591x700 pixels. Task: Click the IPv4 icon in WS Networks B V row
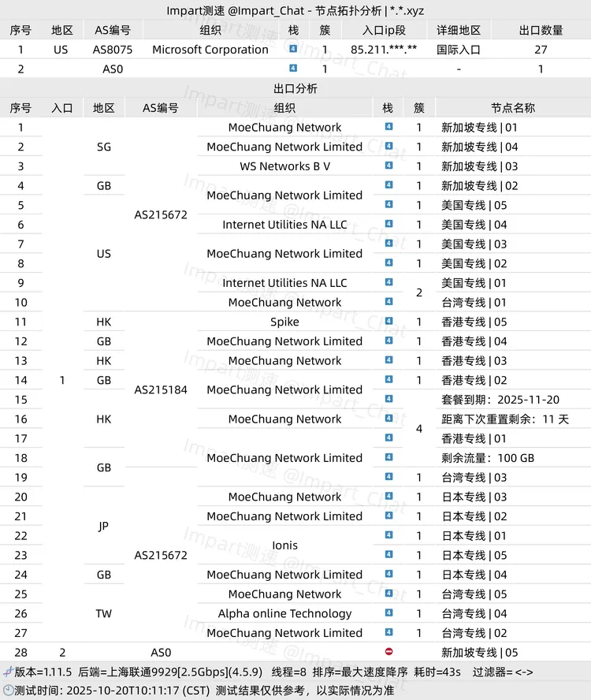pos(388,166)
